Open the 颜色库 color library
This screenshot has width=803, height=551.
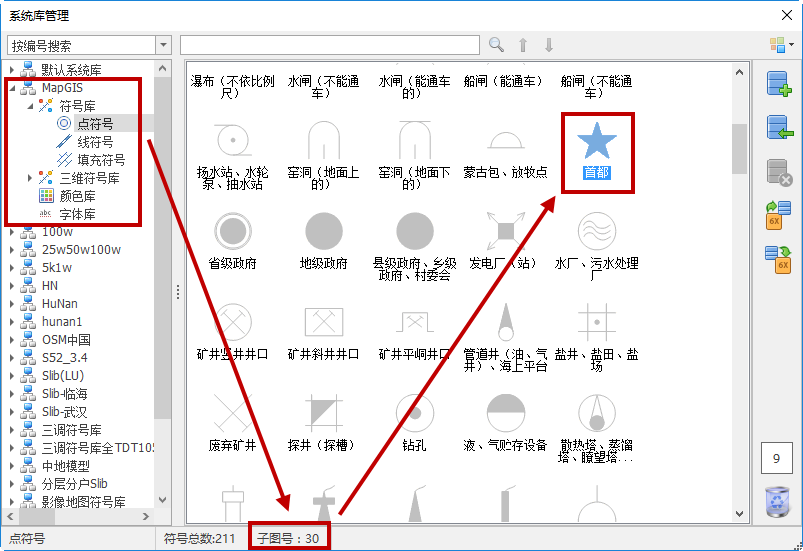tap(77, 196)
